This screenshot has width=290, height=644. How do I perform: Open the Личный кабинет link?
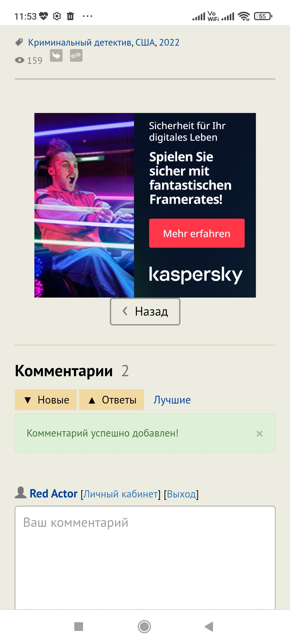[121, 494]
